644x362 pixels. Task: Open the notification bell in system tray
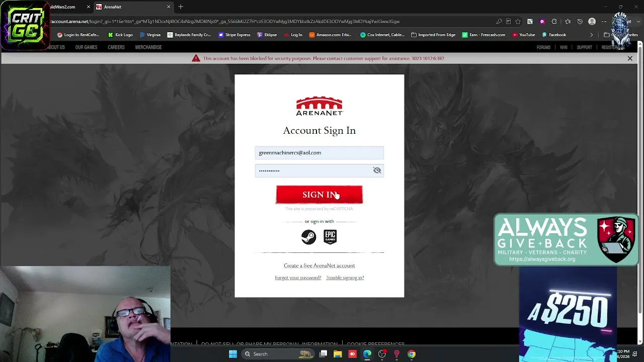point(635,354)
